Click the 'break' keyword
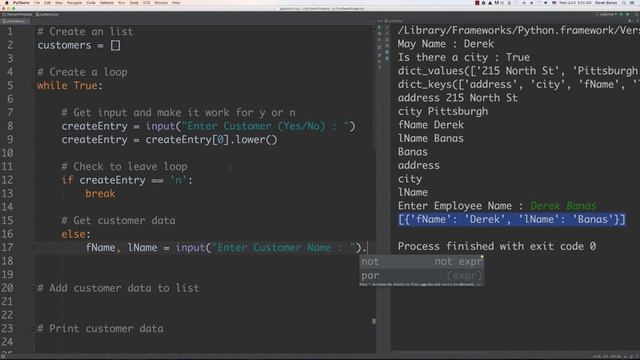Image resolution: width=640 pixels, height=360 pixels. [100, 193]
